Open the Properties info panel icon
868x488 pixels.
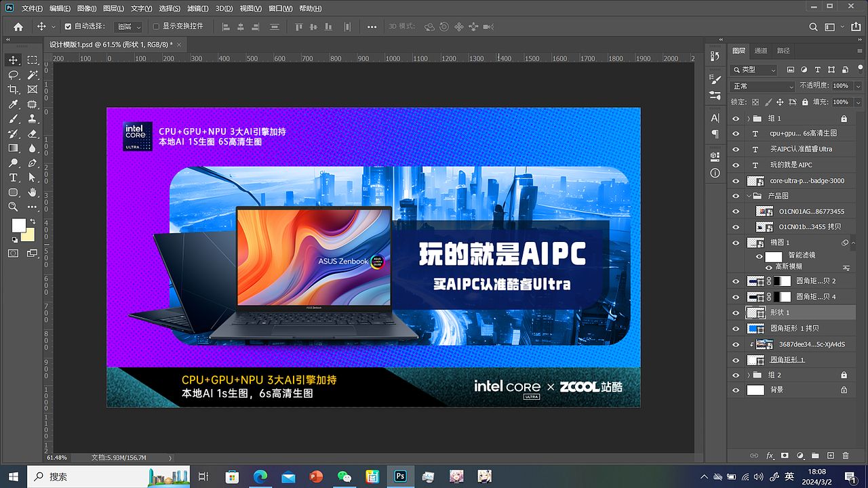click(x=715, y=173)
